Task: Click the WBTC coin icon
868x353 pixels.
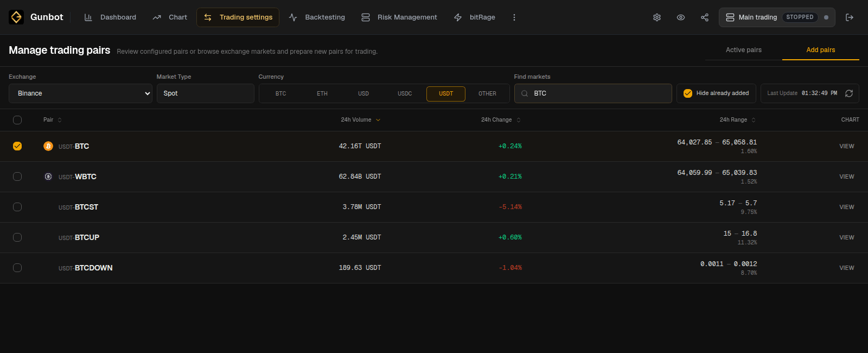Action: pos(48,177)
